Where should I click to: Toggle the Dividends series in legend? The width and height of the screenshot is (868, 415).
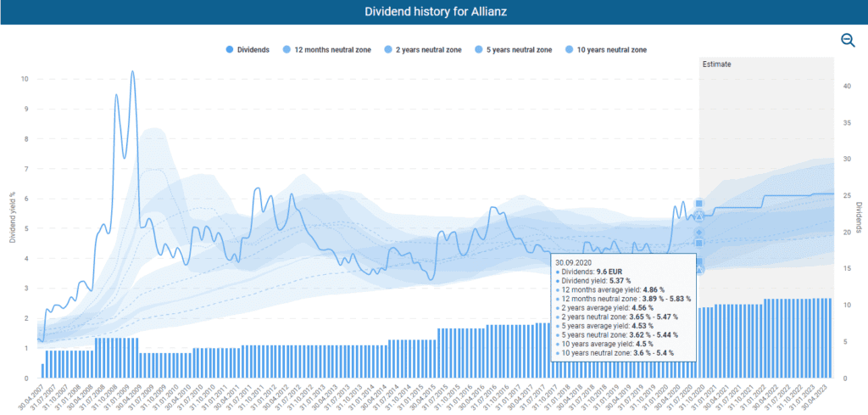click(x=248, y=49)
